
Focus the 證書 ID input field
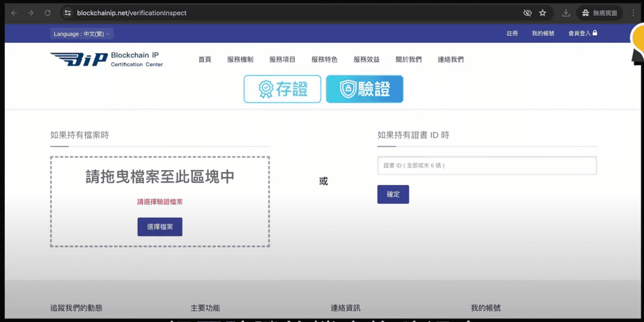(487, 166)
